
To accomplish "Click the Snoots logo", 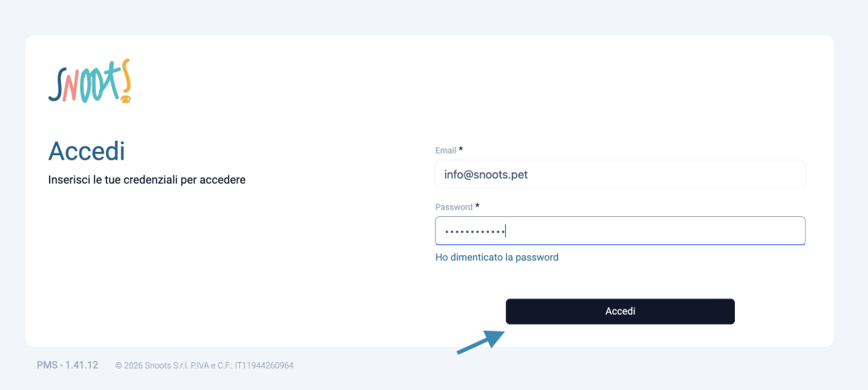I will pos(90,82).
